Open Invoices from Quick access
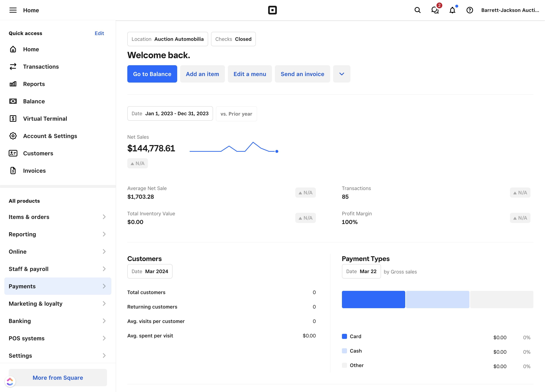This screenshot has height=392, width=545. tap(34, 171)
